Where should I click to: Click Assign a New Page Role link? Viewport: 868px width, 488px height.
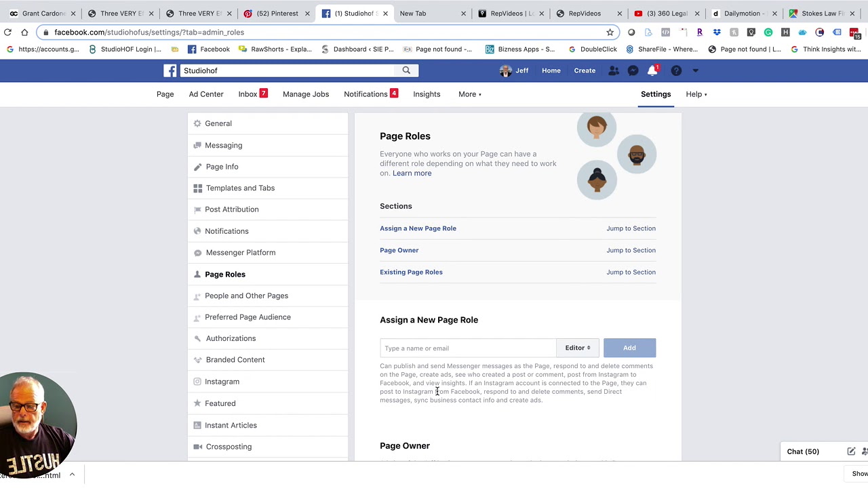pos(418,228)
